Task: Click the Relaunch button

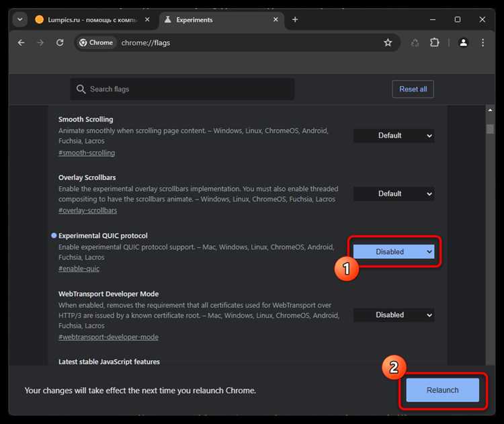Action: (443, 390)
